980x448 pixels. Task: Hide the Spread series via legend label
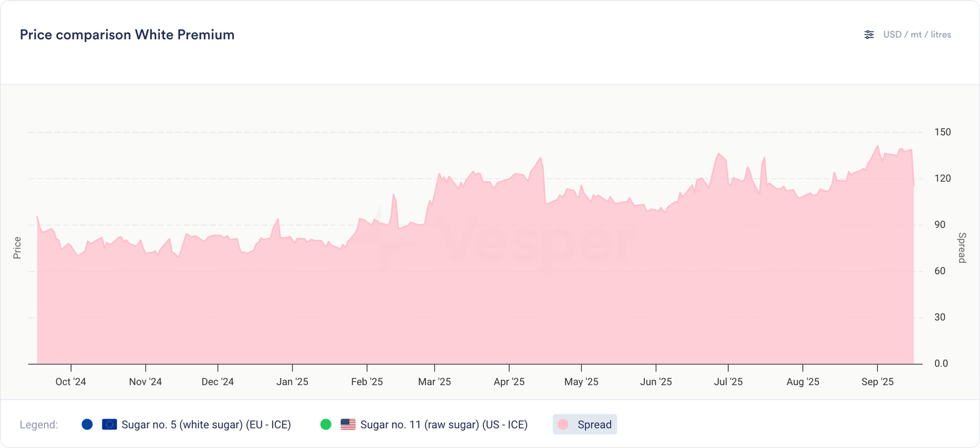(594, 425)
